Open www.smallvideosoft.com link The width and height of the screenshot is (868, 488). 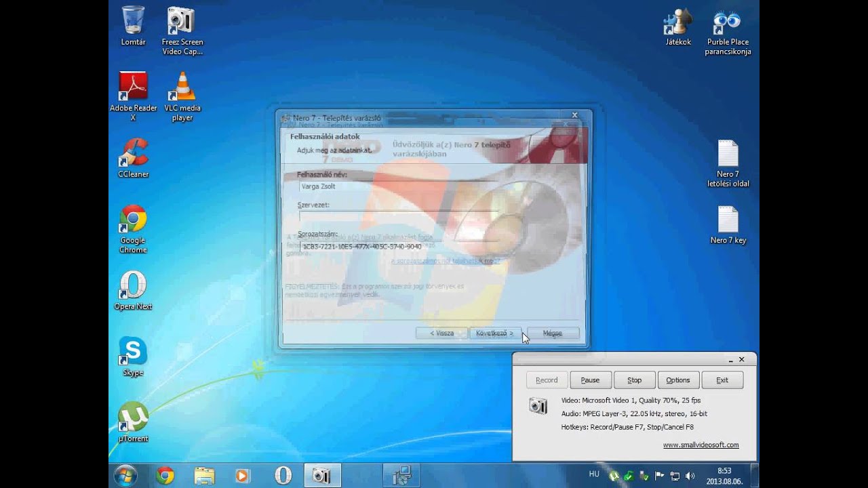[701, 445]
